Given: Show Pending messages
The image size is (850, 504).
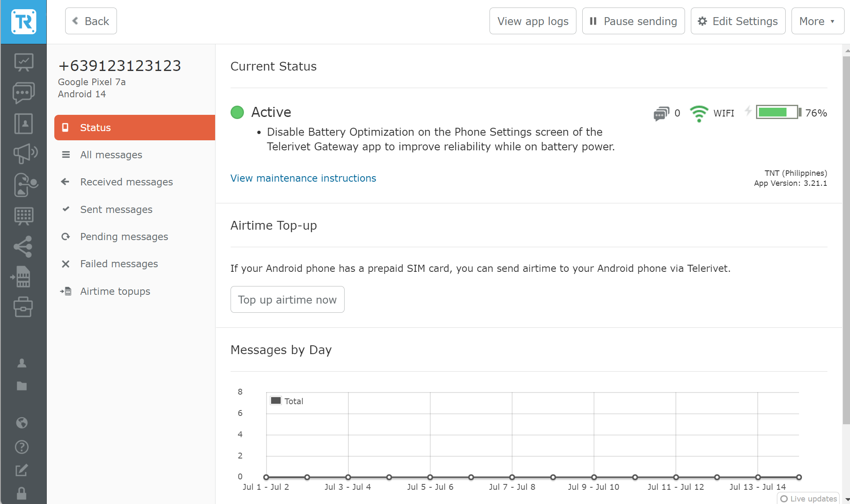Looking at the screenshot, I should (134, 237).
